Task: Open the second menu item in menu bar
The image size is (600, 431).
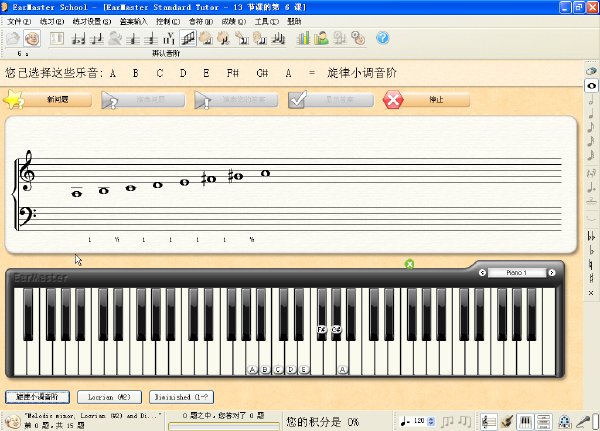Action: [x=52, y=21]
